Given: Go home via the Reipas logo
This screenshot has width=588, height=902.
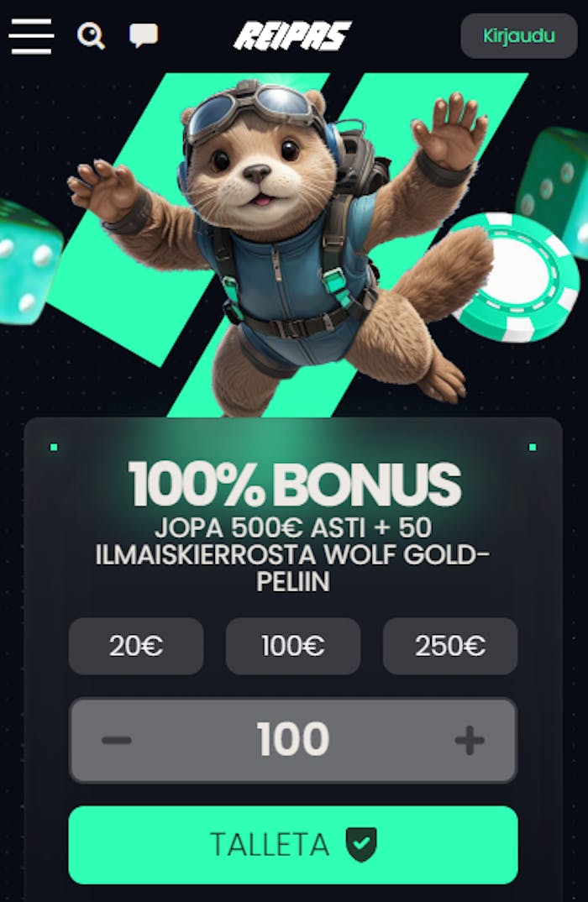Looking at the screenshot, I should tap(292, 35).
